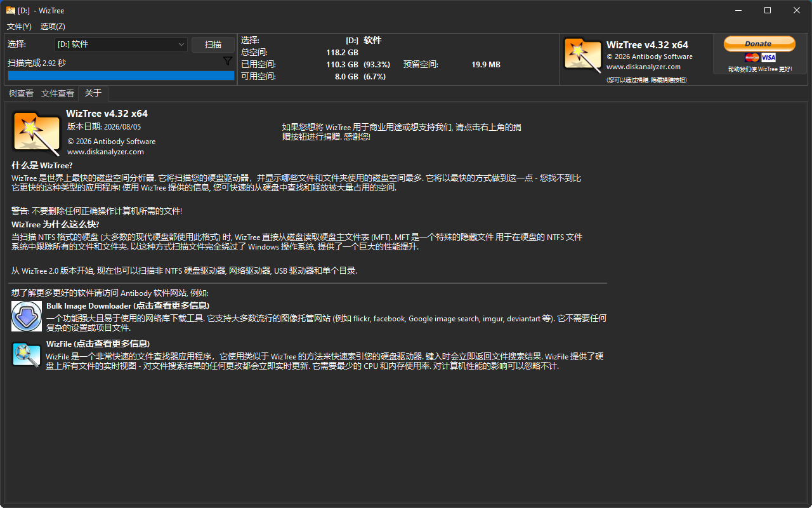
Task: Open the Bulk Image Downloader icon
Action: point(27,316)
